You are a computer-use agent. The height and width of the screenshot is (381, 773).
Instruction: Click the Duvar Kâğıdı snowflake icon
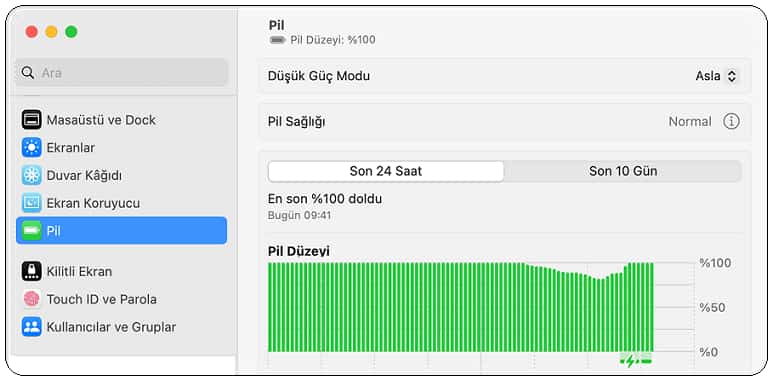[32, 175]
